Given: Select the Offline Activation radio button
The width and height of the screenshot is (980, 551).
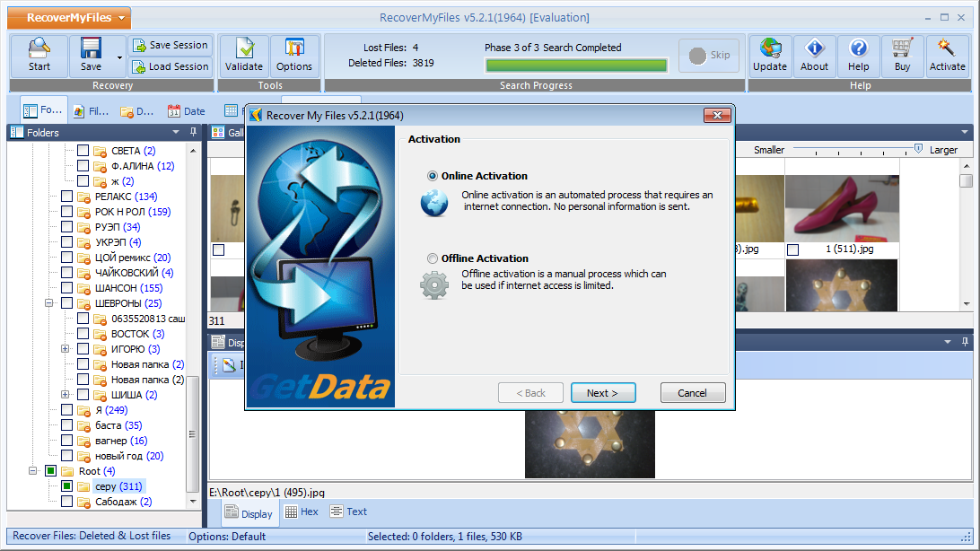Looking at the screenshot, I should 433,258.
